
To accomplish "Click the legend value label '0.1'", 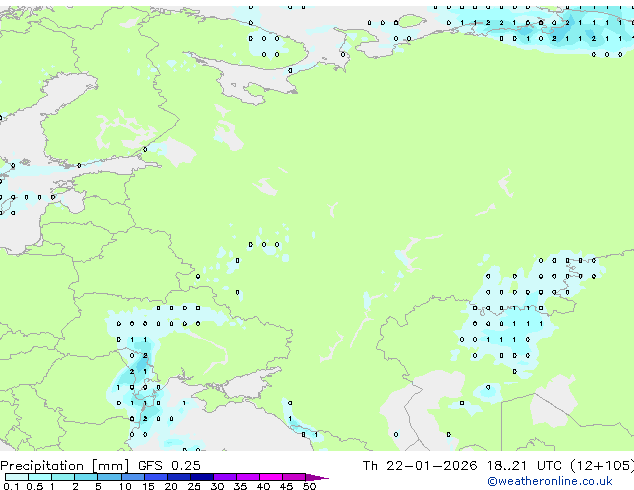I will [11, 486].
